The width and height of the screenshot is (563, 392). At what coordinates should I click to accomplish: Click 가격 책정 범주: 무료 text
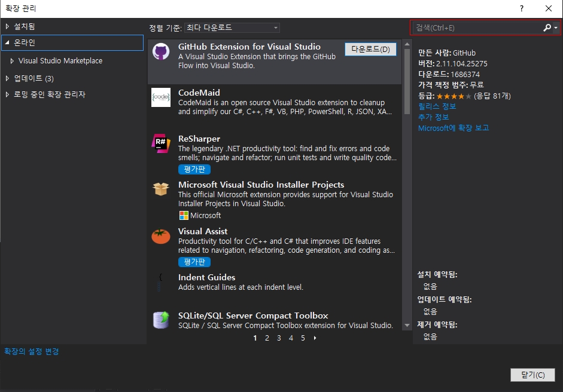pyautogui.click(x=451, y=85)
